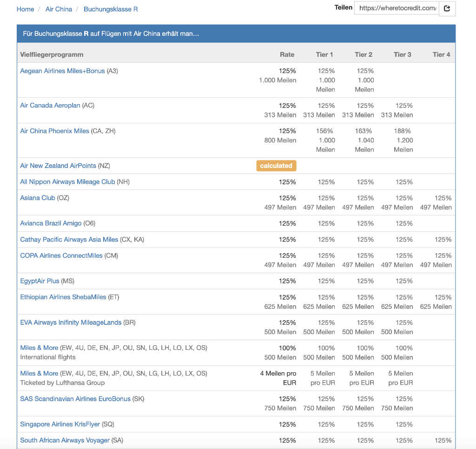Viewport: 476px width, 449px height.
Task: Click the share URL input field
Action: coord(397,8)
